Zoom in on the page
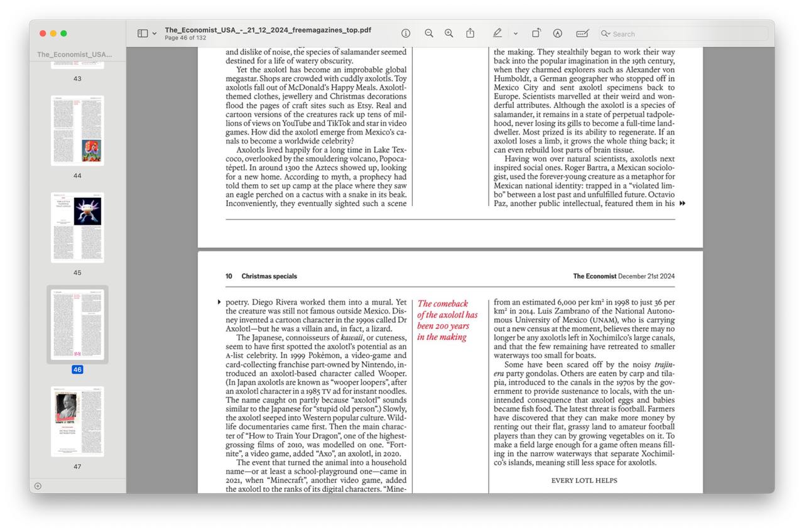 tap(449, 33)
